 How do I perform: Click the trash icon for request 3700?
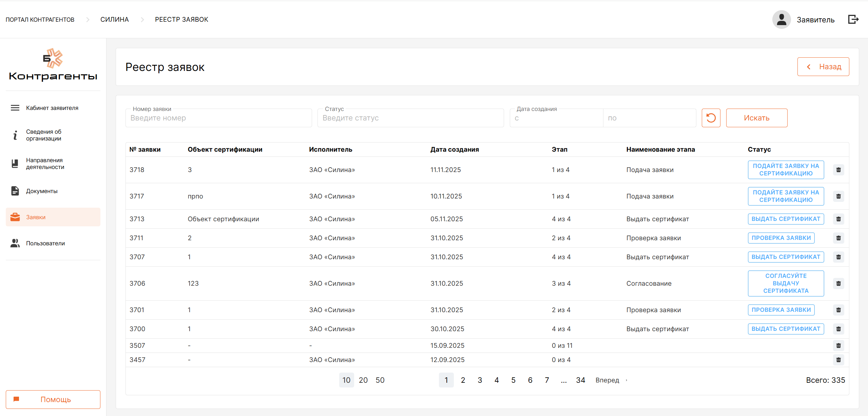pyautogui.click(x=838, y=329)
